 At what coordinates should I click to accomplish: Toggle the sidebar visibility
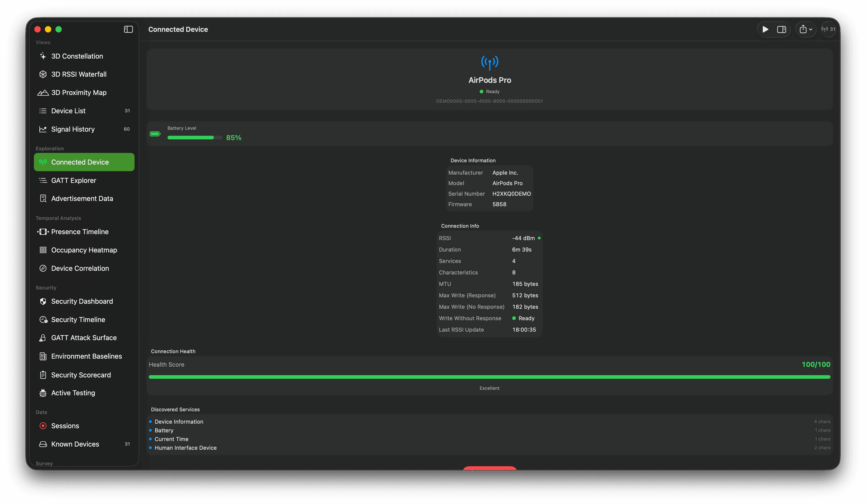(x=129, y=29)
